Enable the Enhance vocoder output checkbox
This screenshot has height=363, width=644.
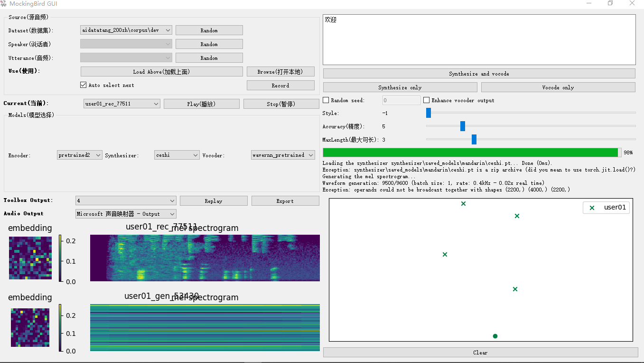tap(427, 100)
